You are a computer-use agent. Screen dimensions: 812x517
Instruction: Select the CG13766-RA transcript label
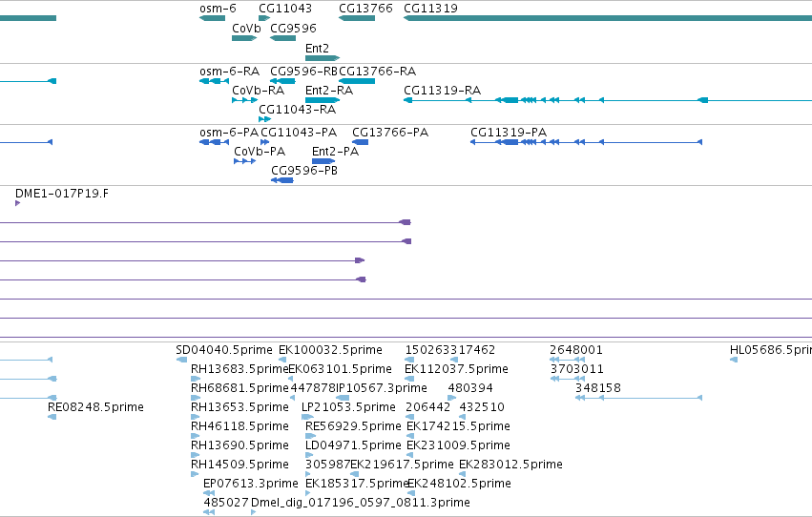point(378,71)
